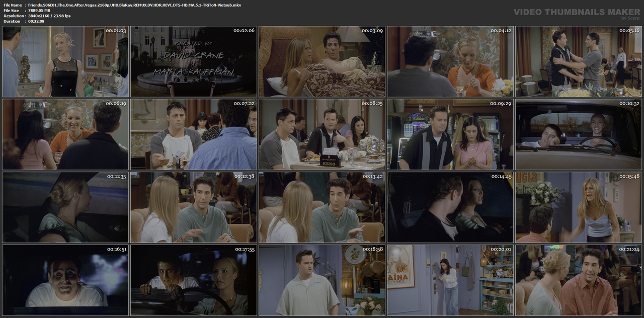Screen dimensions: 644x318
Task: Pick the thumbnail stamped 00:12:38
Action: click(194, 207)
